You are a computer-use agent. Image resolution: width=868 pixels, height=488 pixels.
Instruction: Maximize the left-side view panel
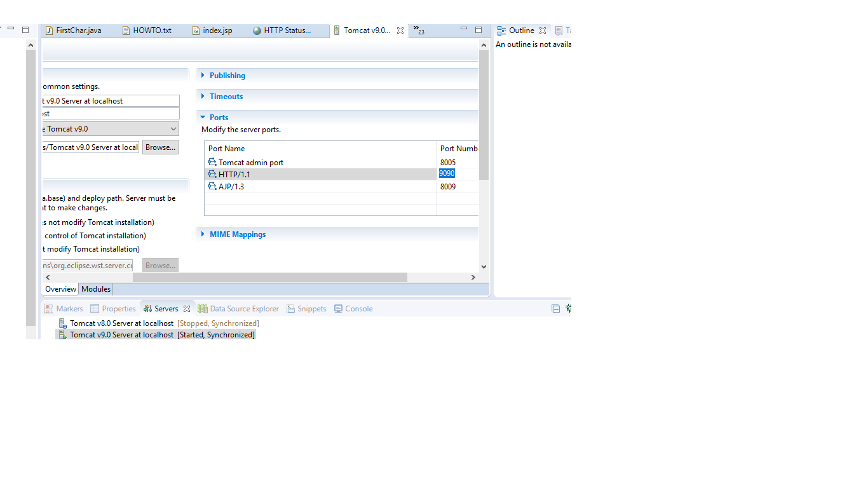[25, 29]
